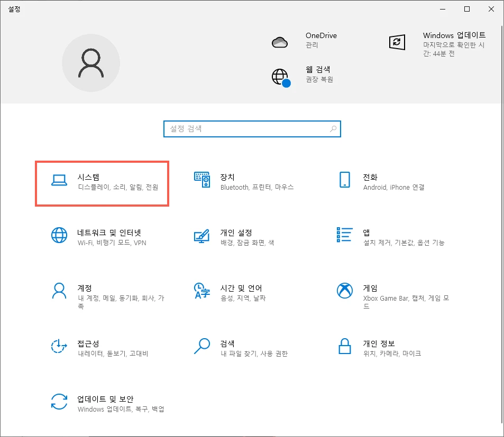
Task: Open the 시간 및 언어 title
Action: click(x=241, y=288)
